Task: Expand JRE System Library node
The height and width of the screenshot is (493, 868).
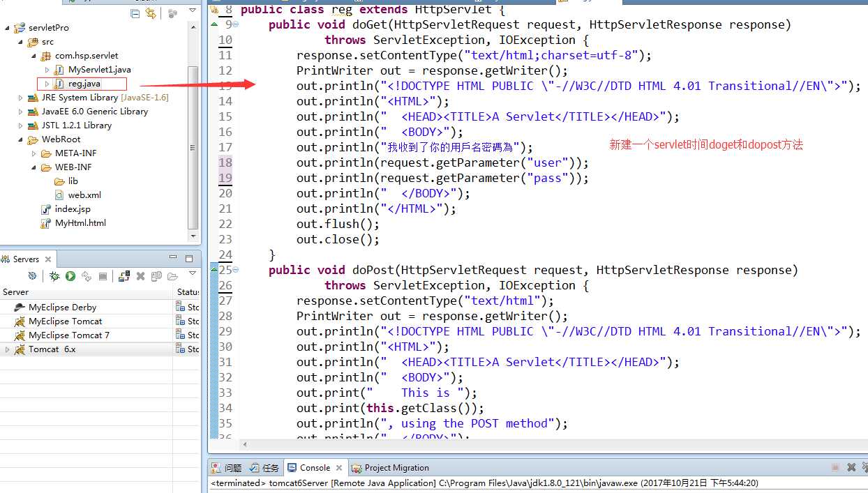Action: [x=21, y=98]
